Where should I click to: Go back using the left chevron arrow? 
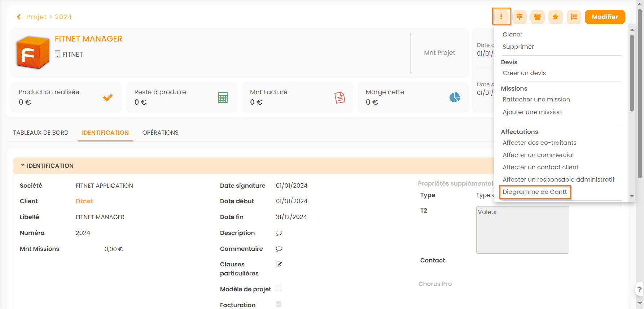pos(19,17)
